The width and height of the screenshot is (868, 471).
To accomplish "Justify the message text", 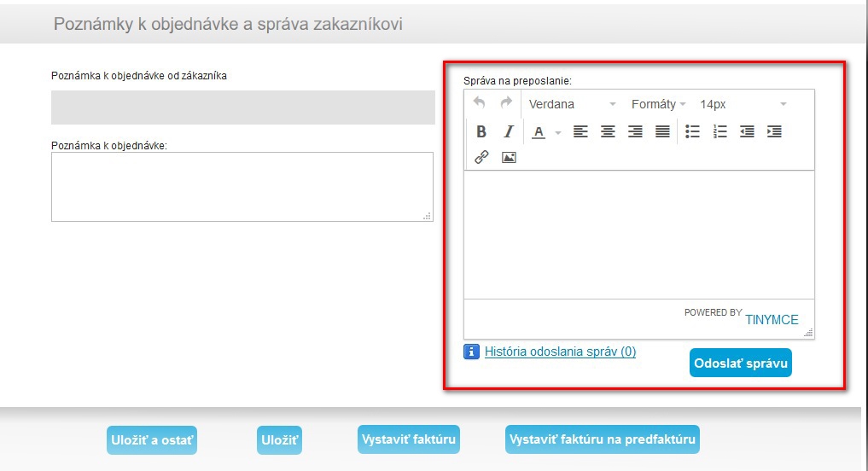I will [662, 131].
